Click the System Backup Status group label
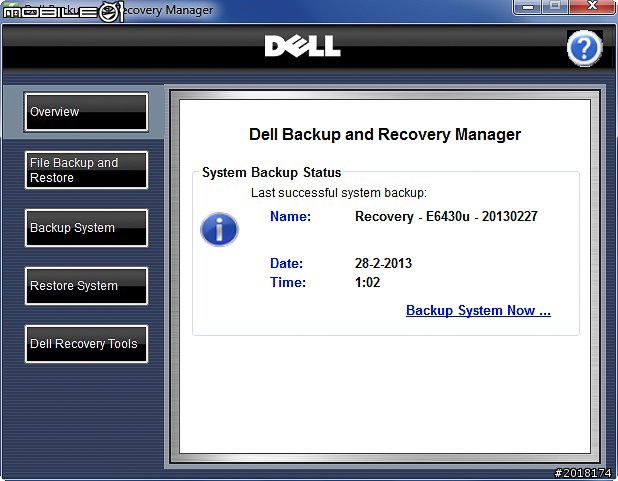Image resolution: width=618 pixels, height=481 pixels. (272, 173)
